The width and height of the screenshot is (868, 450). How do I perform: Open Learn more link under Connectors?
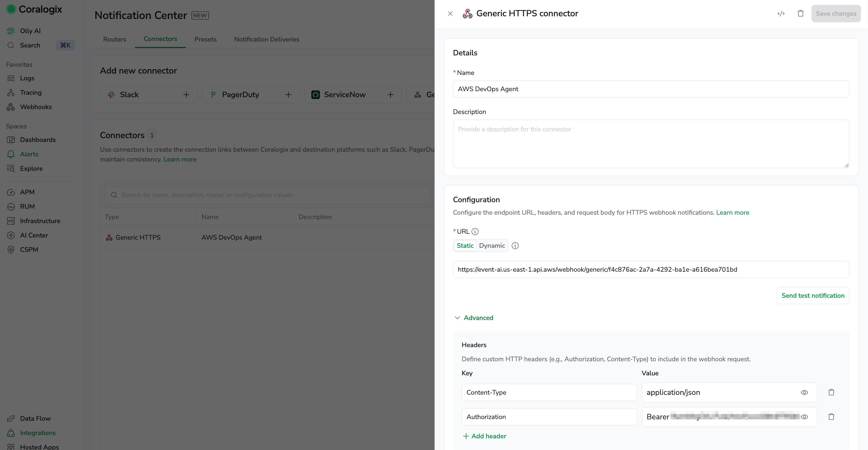(x=180, y=159)
